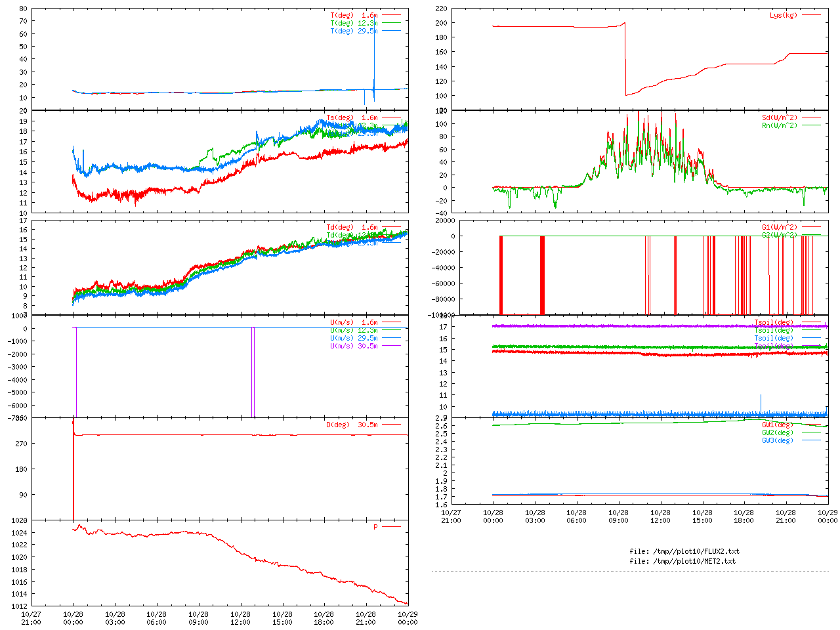Click the T(deg) 29.5m legend label

354,31
